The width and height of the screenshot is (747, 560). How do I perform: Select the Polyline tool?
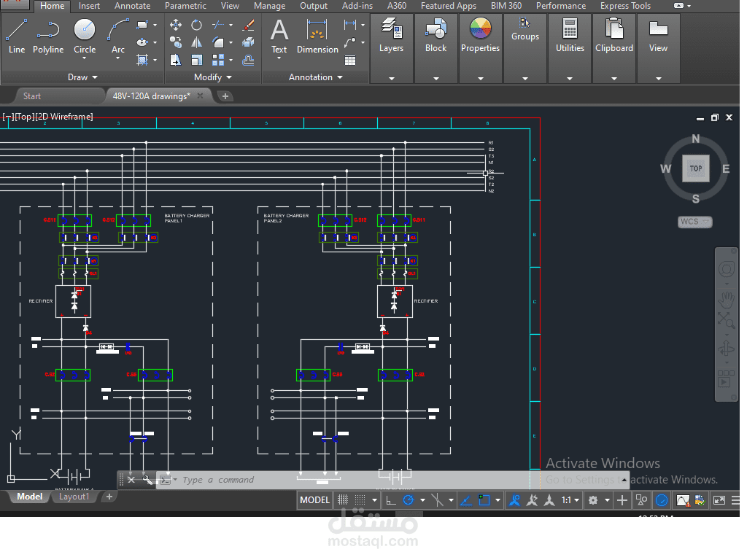click(x=48, y=36)
